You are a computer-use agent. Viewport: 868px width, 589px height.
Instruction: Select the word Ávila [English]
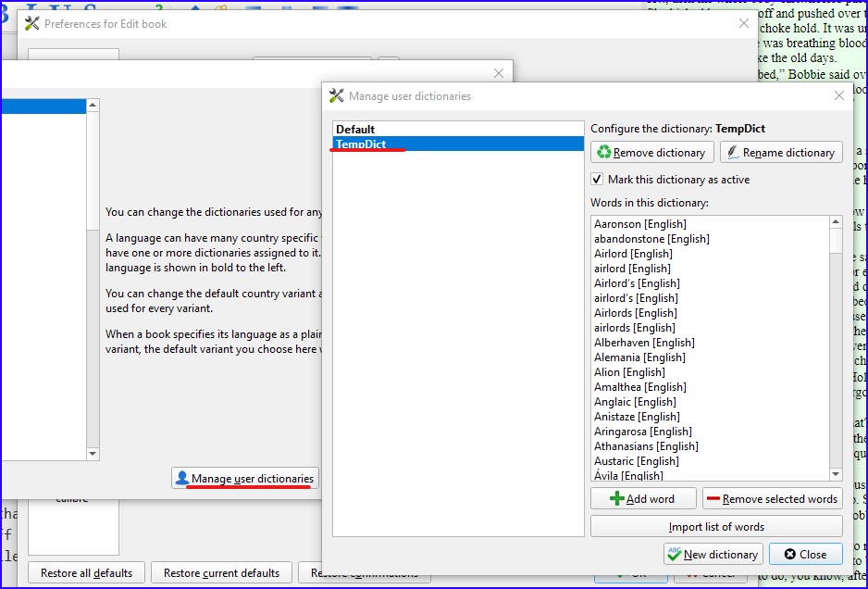click(628, 475)
